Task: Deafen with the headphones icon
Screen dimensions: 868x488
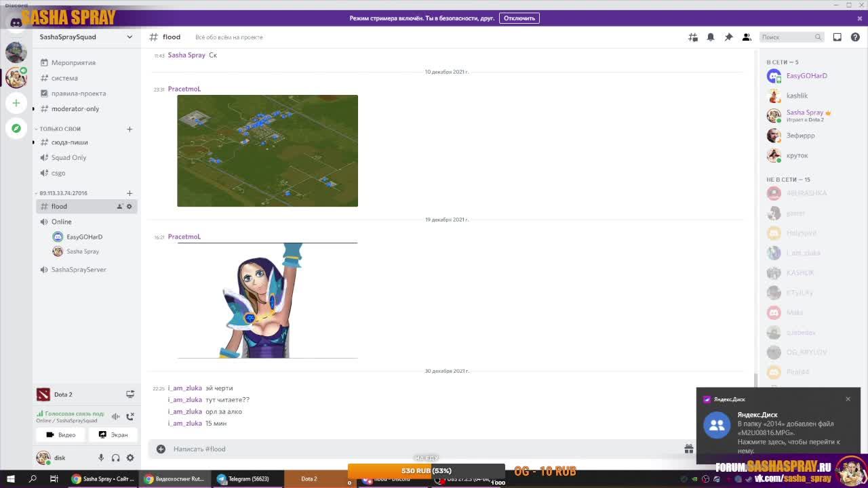Action: [x=115, y=458]
